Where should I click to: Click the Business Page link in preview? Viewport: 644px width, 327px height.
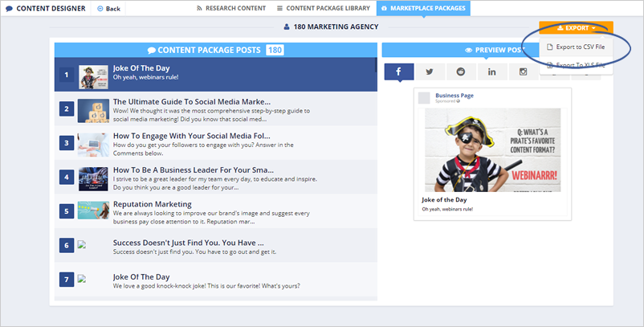pyautogui.click(x=452, y=95)
